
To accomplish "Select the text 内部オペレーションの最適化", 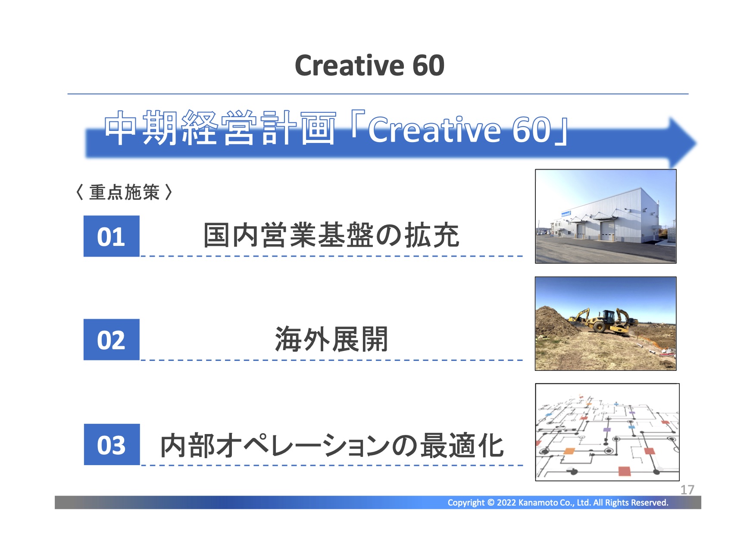I will pyautogui.click(x=332, y=445).
